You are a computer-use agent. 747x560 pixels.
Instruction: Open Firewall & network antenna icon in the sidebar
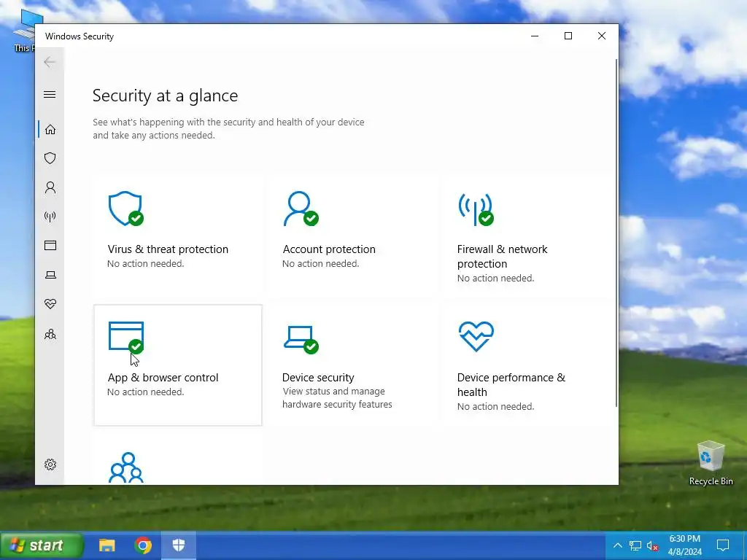(50, 217)
